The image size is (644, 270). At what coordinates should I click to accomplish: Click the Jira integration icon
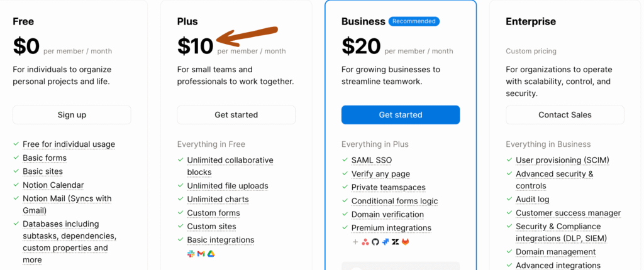click(x=386, y=242)
